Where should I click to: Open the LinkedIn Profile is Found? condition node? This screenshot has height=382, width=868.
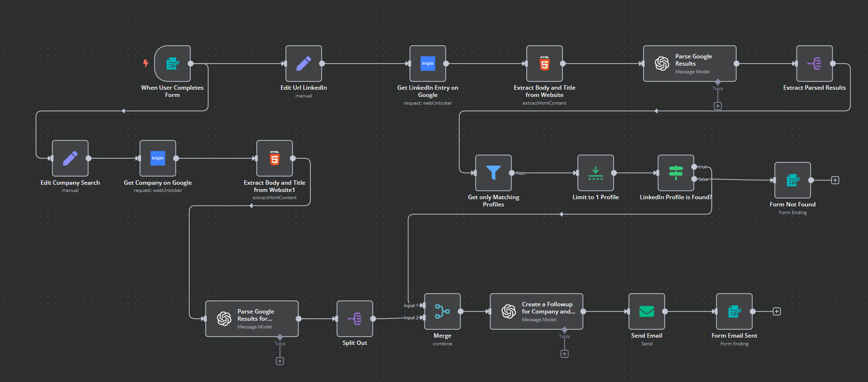point(675,173)
